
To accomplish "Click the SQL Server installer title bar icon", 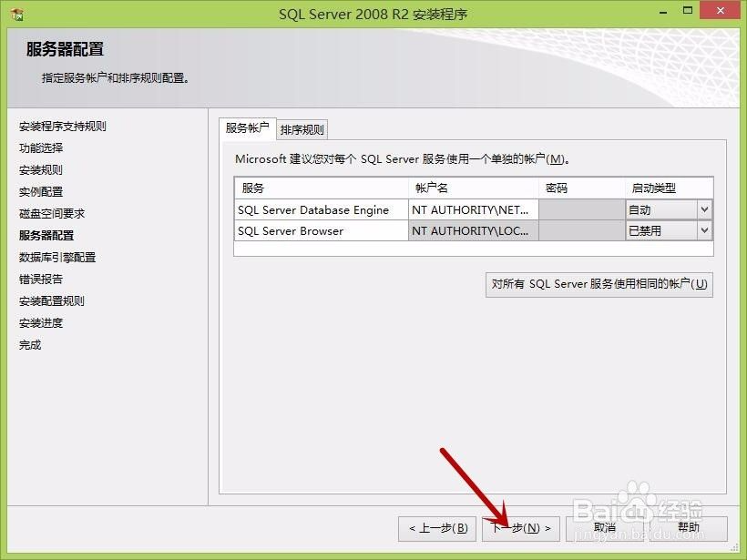I will pyautogui.click(x=17, y=15).
